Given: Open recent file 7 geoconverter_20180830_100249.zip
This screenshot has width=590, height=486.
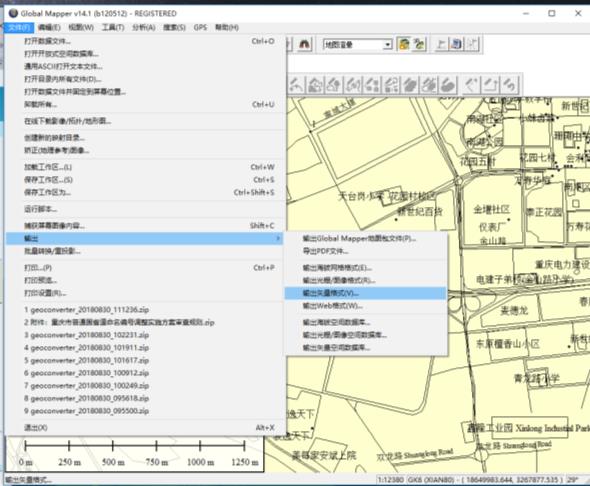Looking at the screenshot, I should pyautogui.click(x=145, y=386).
